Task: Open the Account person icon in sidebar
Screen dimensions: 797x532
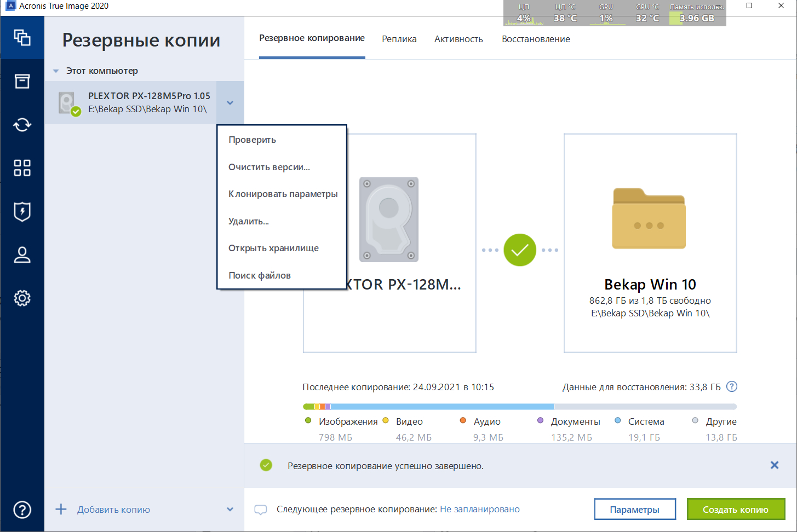Action: 22,255
